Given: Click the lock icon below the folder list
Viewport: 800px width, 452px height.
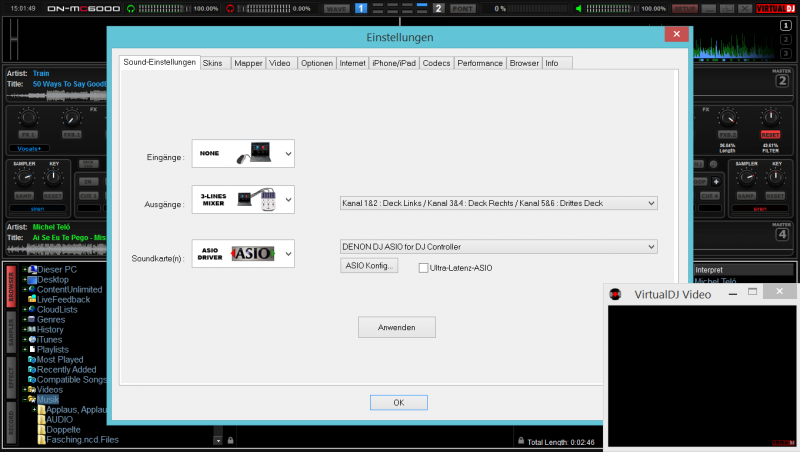Looking at the screenshot, I should (230, 440).
